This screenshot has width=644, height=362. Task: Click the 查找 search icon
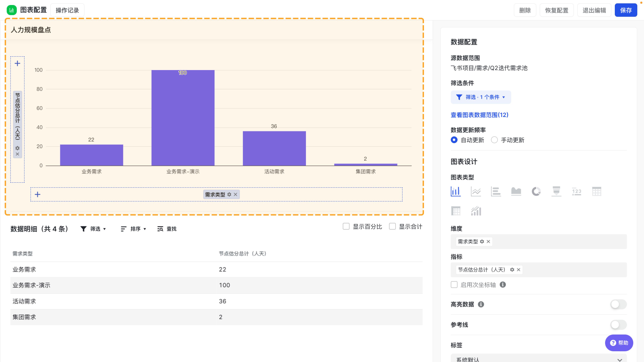[160, 229]
